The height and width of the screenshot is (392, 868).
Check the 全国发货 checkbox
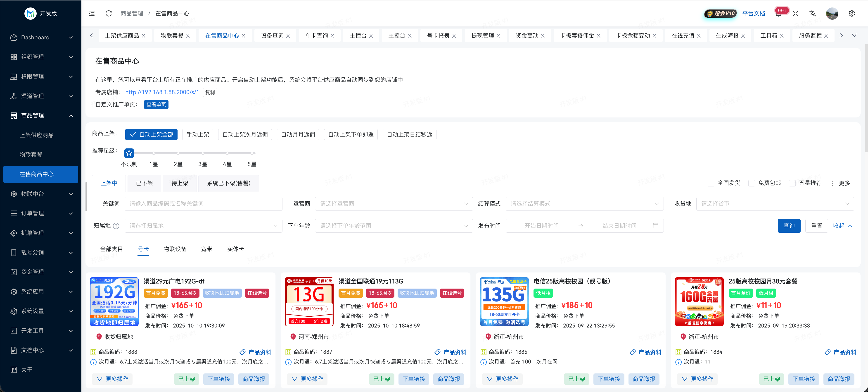click(711, 183)
